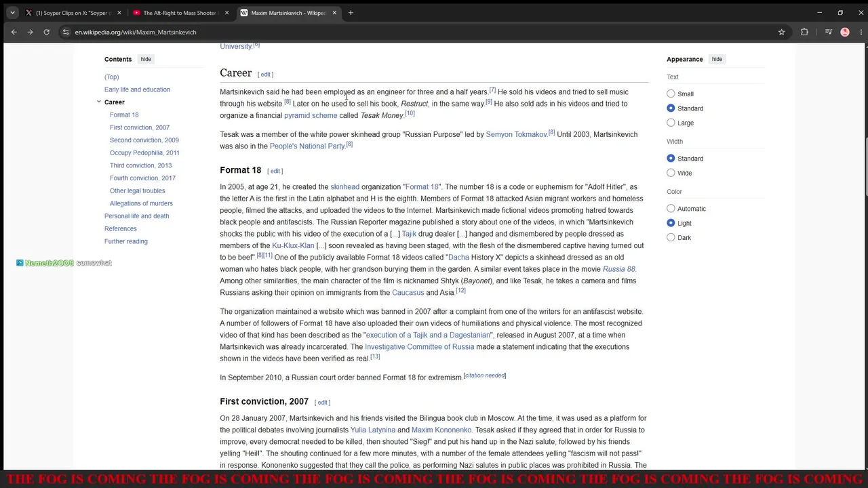Screen dimensions: 868x488
Task: Hide the Contents sidebar
Action: [146, 59]
